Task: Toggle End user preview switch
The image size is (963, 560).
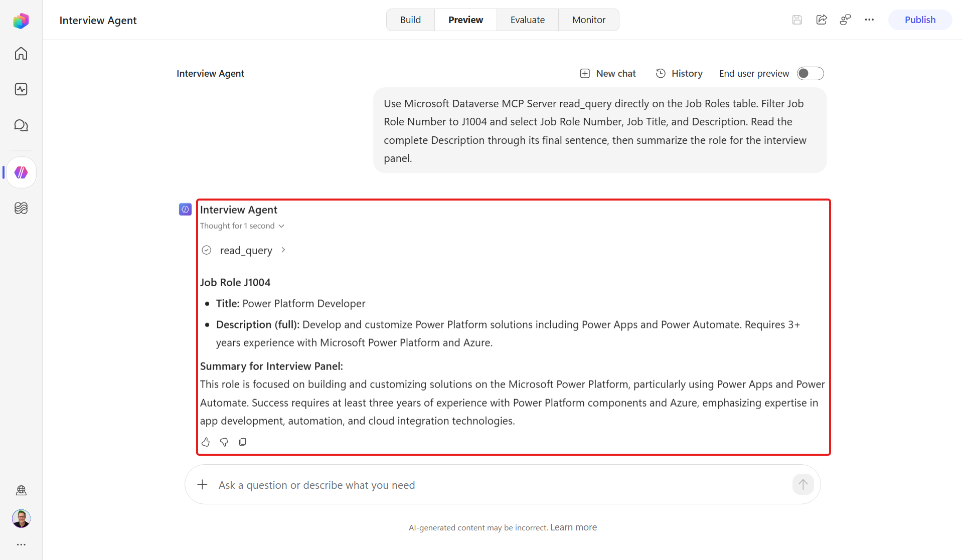Action: tap(810, 74)
